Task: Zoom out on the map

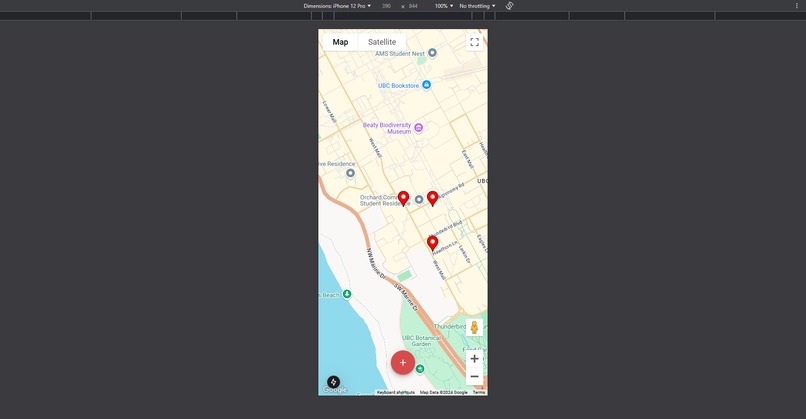Action: (474, 376)
